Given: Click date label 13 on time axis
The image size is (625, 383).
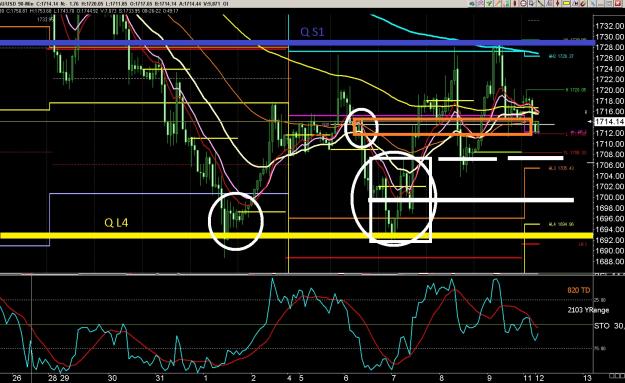Looking at the screenshot, I should coord(587,378).
